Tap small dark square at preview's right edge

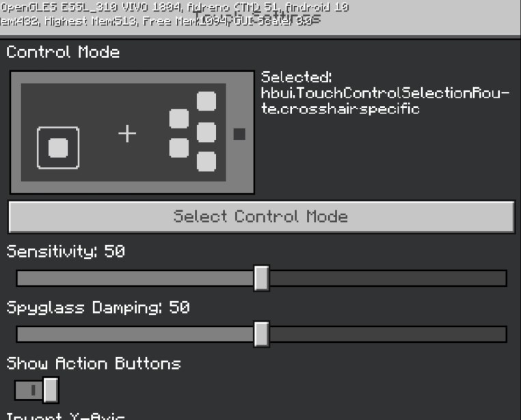coord(239,134)
